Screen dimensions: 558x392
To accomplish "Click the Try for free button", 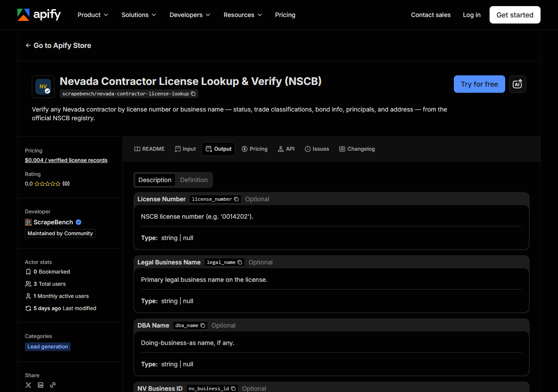I will pyautogui.click(x=480, y=84).
